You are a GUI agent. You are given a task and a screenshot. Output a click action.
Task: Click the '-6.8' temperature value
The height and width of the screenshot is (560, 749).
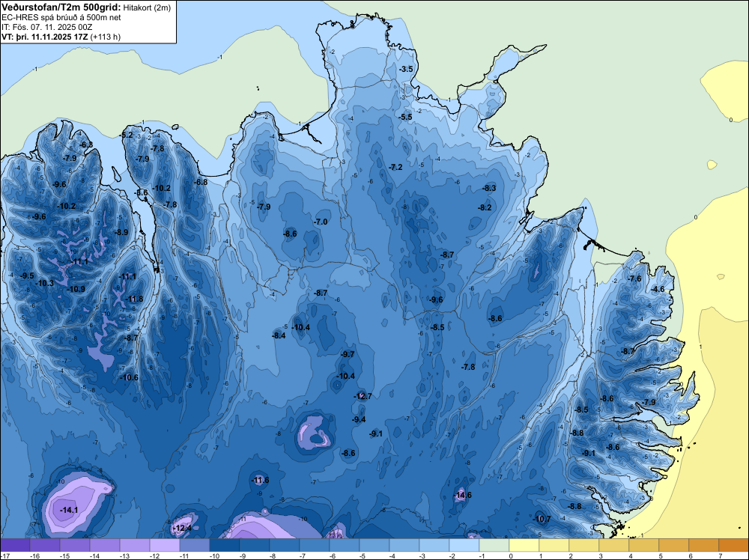pyautogui.click(x=200, y=182)
